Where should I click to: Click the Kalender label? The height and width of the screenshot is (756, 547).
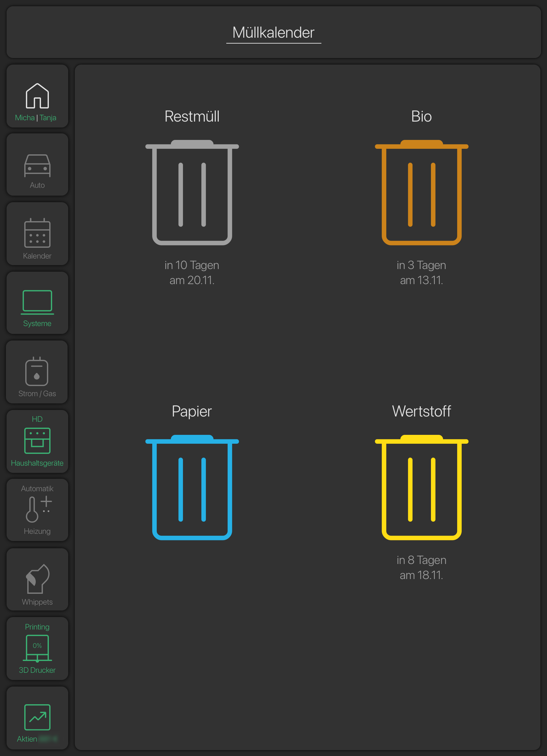click(37, 256)
